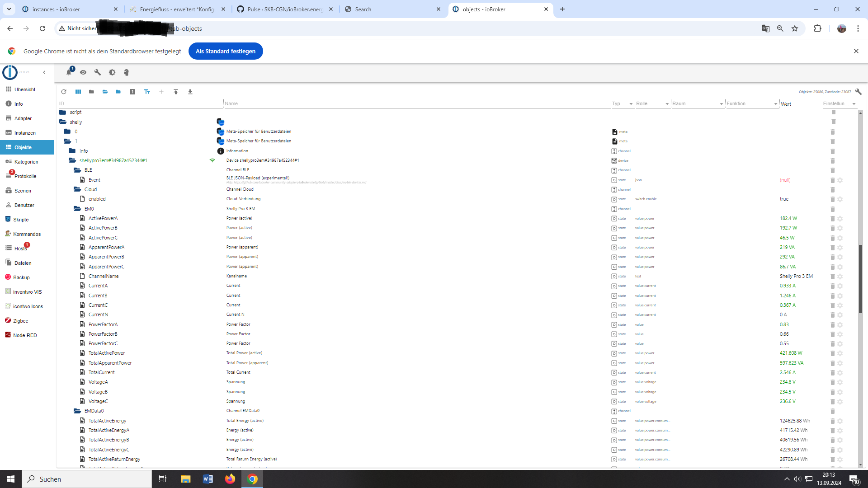The image size is (868, 488).
Task: Click the brightness icon to switch theme
Action: (x=112, y=72)
